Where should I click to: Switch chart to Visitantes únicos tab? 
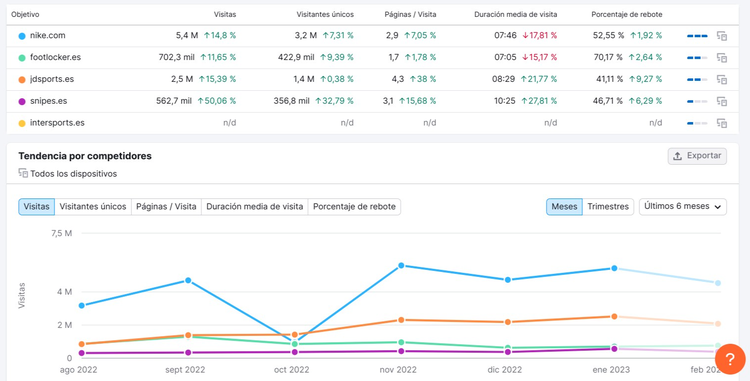[93, 207]
